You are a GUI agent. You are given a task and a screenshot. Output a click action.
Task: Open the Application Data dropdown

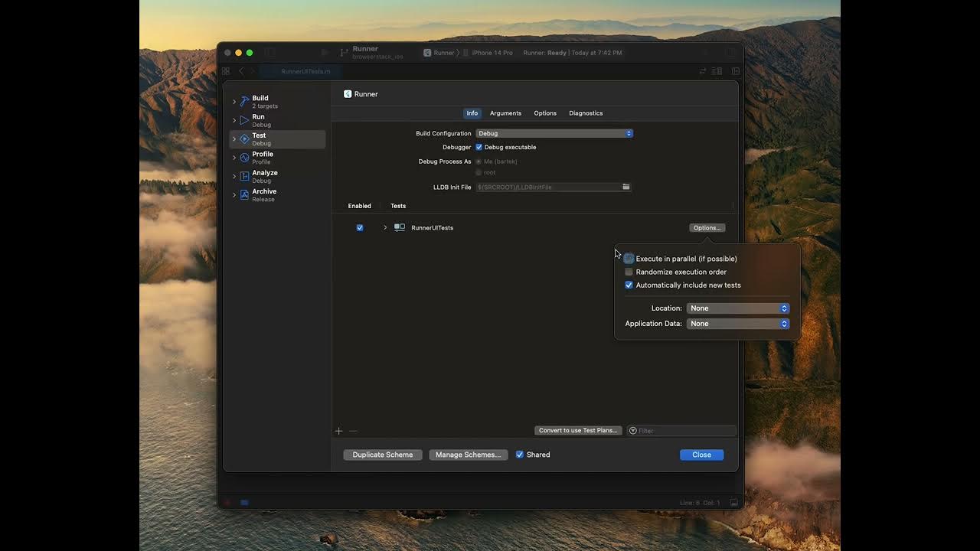coord(738,324)
